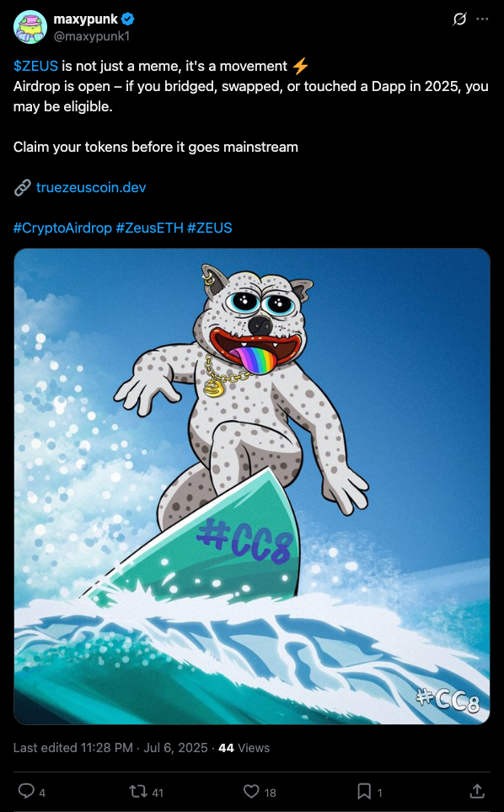Open the #ZEUS hashtag
Image resolution: width=504 pixels, height=812 pixels.
pyautogui.click(x=210, y=228)
